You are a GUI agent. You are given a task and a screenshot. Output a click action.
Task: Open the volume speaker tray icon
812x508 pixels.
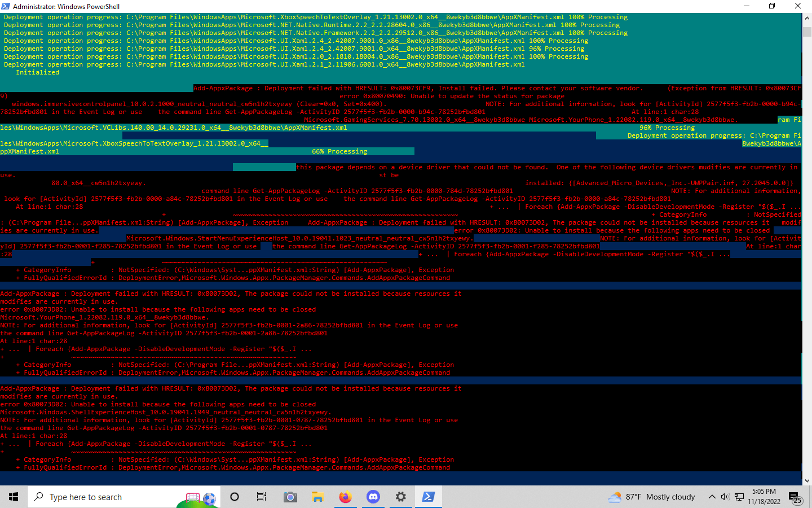coord(725,497)
